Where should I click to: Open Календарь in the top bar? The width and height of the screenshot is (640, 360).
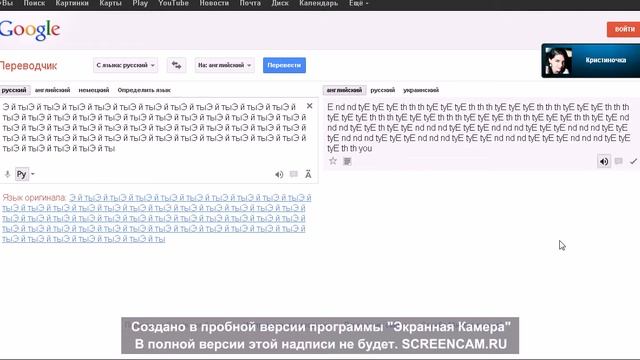(318, 3)
